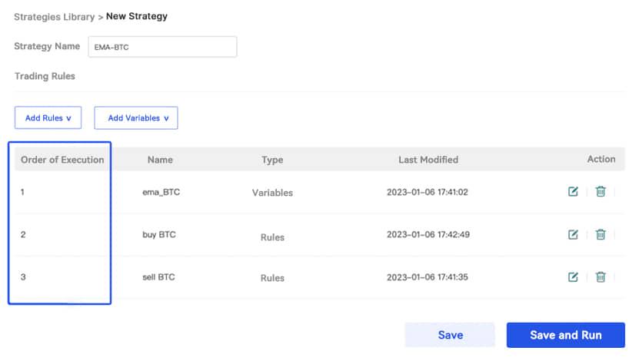Screen dimensions: 639x364
Task: Click Save and Run
Action: click(x=565, y=335)
